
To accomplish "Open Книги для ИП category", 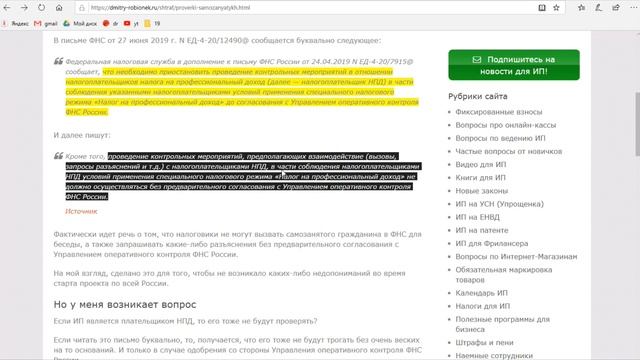I will pyautogui.click(x=480, y=178).
